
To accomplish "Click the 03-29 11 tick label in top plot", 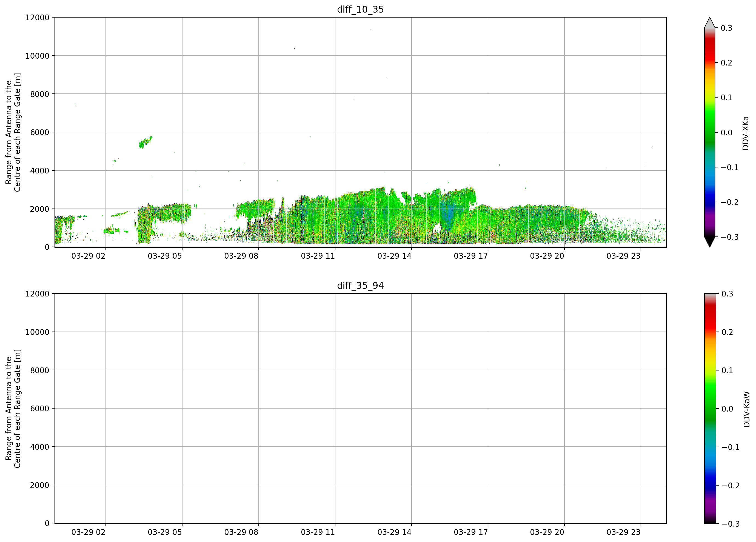I will (x=318, y=256).
